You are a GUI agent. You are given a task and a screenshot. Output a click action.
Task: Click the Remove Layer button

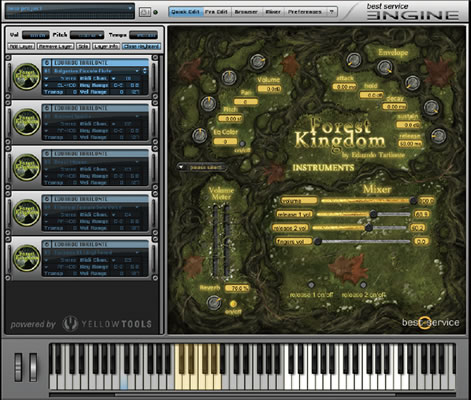[55, 46]
